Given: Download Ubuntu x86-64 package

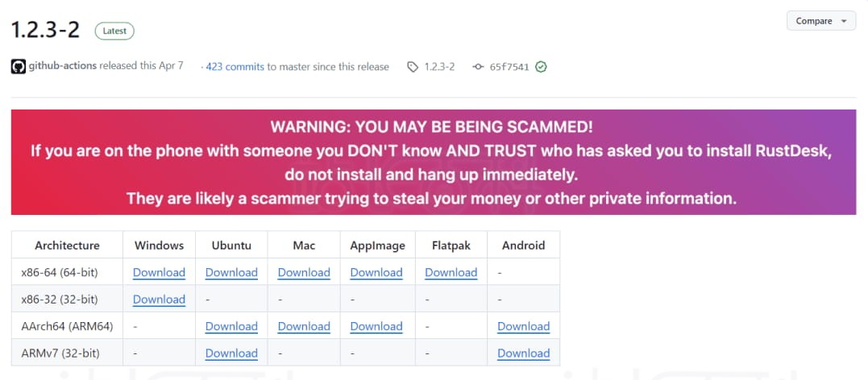Looking at the screenshot, I should (231, 272).
